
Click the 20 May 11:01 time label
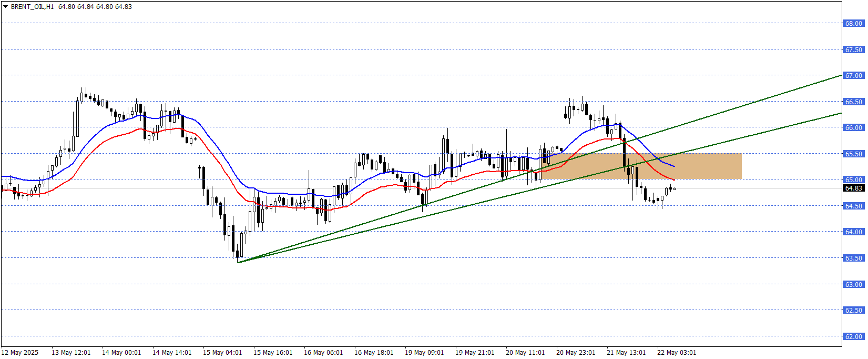[525, 352]
